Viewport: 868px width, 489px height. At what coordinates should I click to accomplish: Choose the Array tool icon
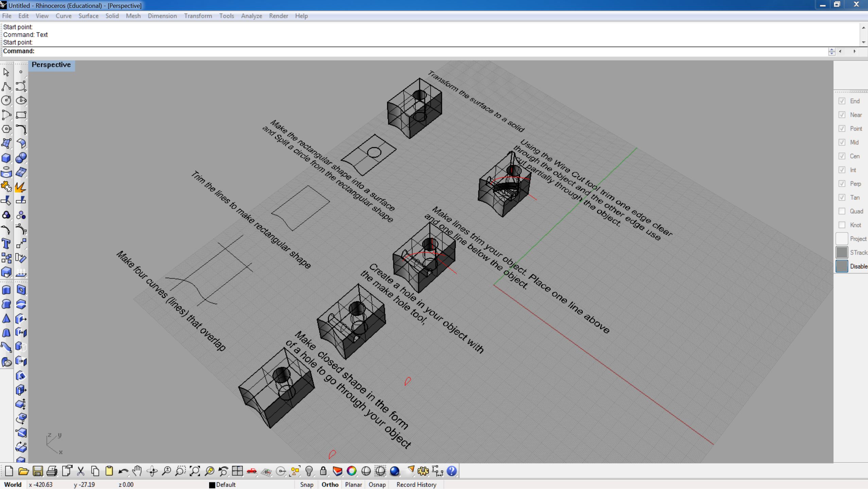point(6,258)
